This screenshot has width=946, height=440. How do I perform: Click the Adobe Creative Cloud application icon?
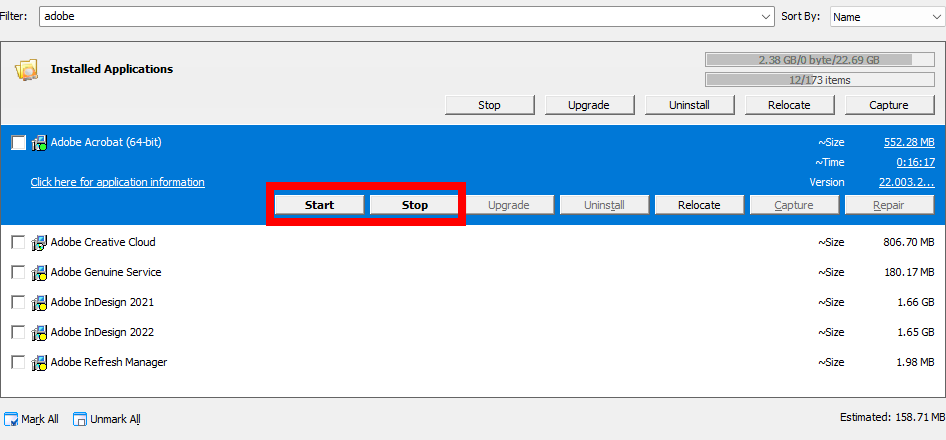(x=39, y=243)
